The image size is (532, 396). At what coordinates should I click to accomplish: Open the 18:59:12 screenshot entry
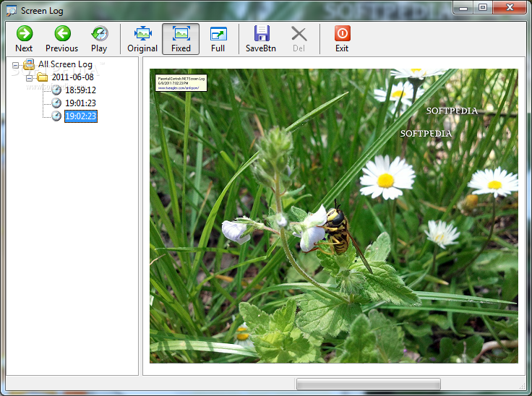(x=80, y=90)
